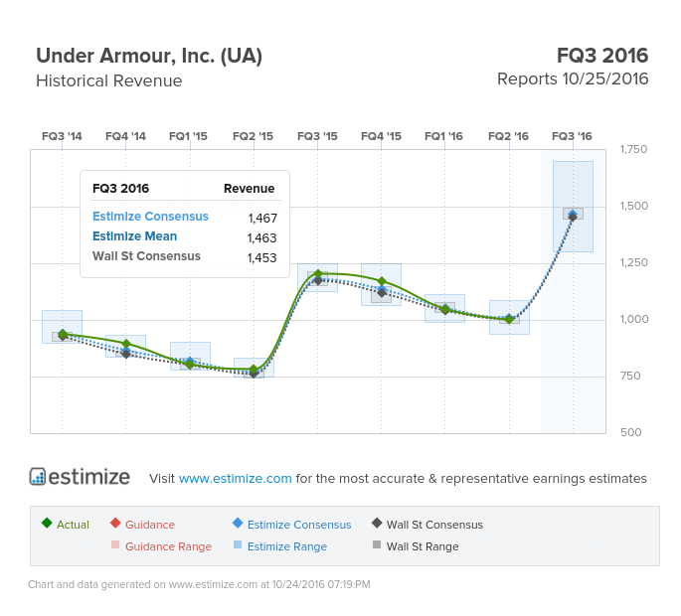Select the FQ1 '16 axis label
The width and height of the screenshot is (681, 616).
443,136
